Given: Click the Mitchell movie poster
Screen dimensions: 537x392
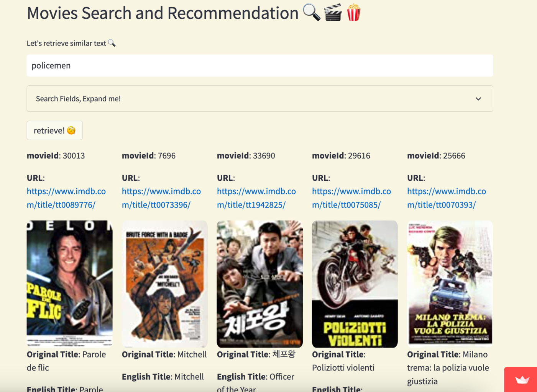Looking at the screenshot, I should point(164,284).
